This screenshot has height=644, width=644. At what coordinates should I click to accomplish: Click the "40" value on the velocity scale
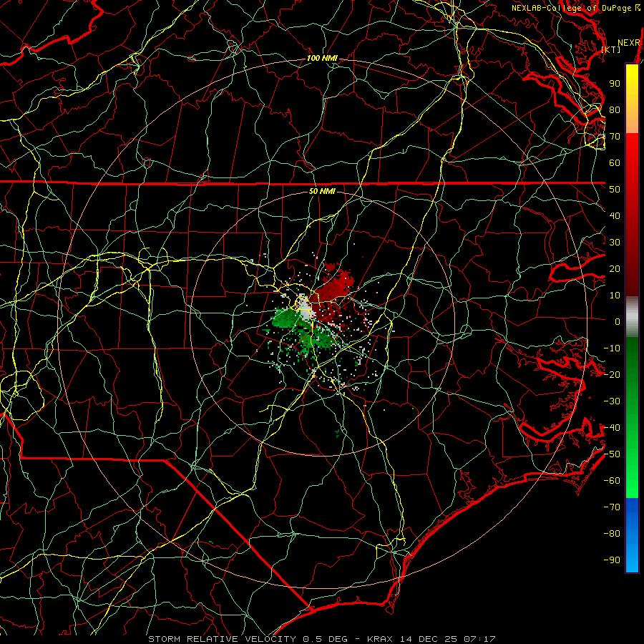tap(615, 215)
